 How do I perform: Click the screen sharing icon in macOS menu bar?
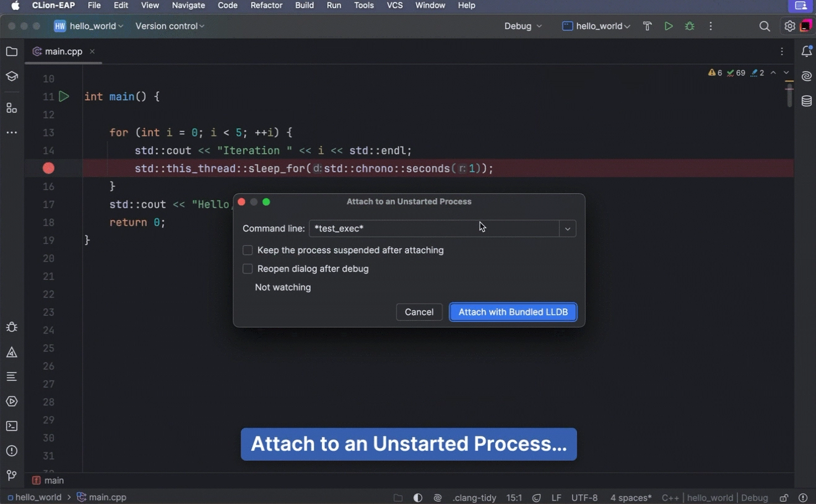tap(801, 6)
